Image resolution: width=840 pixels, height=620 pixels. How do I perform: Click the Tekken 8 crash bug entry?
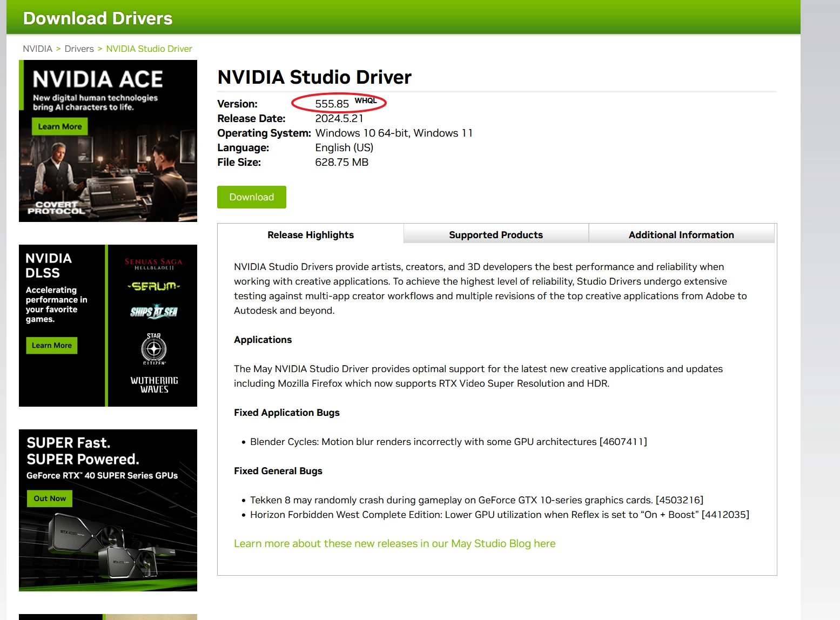pyautogui.click(x=477, y=500)
